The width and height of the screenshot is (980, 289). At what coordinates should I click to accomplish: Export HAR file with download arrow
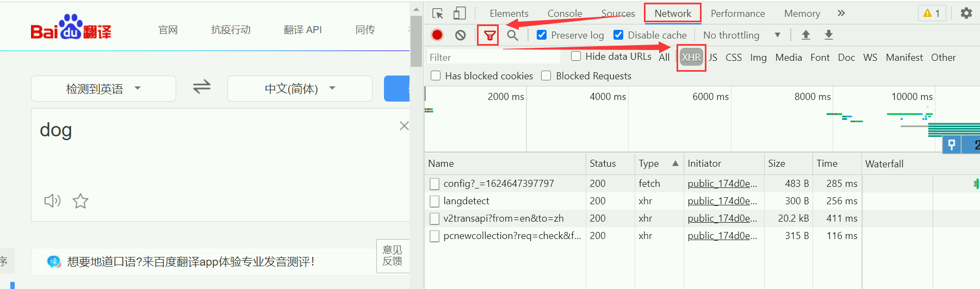(829, 35)
